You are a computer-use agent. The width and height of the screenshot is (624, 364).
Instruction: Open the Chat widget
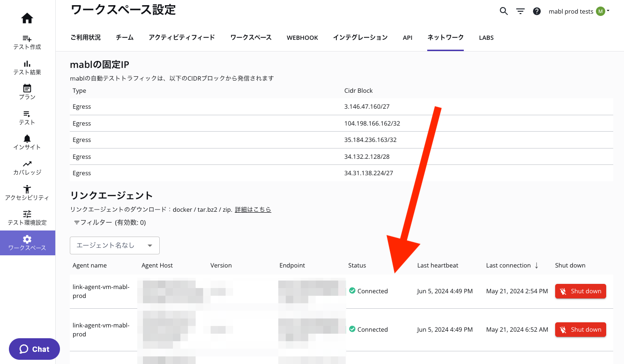[x=34, y=349]
